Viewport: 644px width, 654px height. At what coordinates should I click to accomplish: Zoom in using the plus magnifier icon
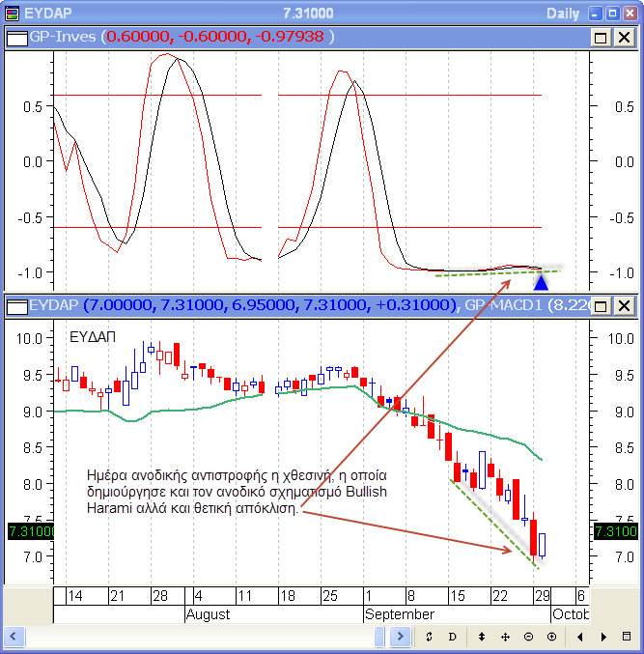coord(551,638)
